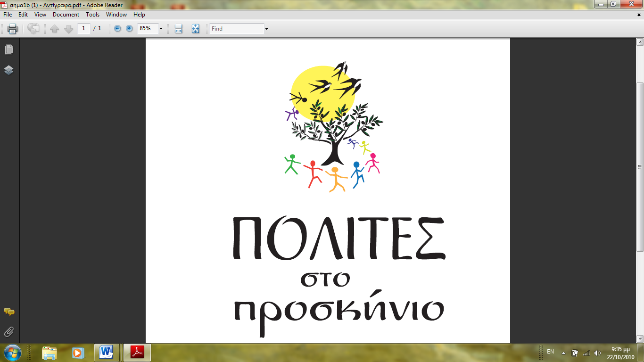Open the Document menu
The height and width of the screenshot is (362, 644).
click(x=66, y=15)
